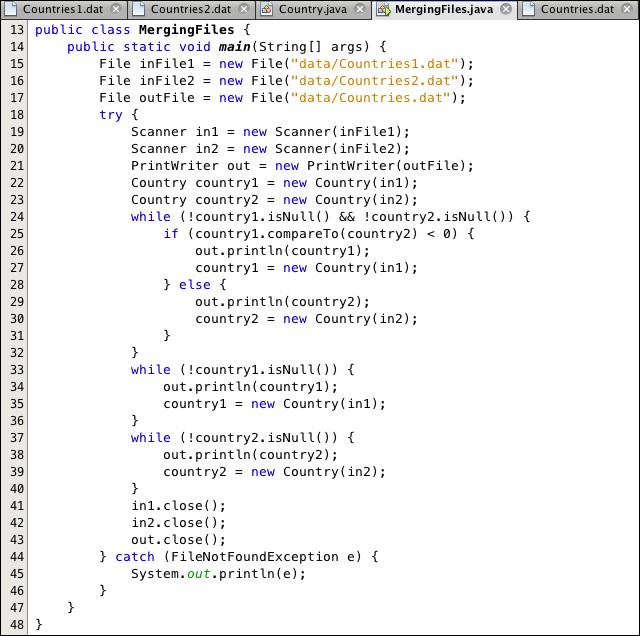Image resolution: width=640 pixels, height=636 pixels.
Task: Click the main method name
Action: coord(234,47)
